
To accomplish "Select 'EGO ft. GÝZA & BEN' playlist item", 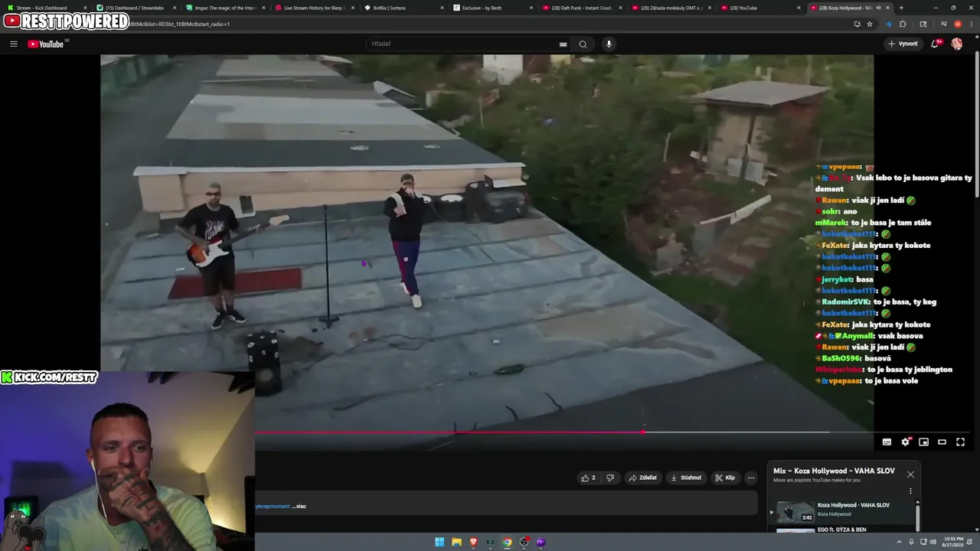I will point(842,530).
